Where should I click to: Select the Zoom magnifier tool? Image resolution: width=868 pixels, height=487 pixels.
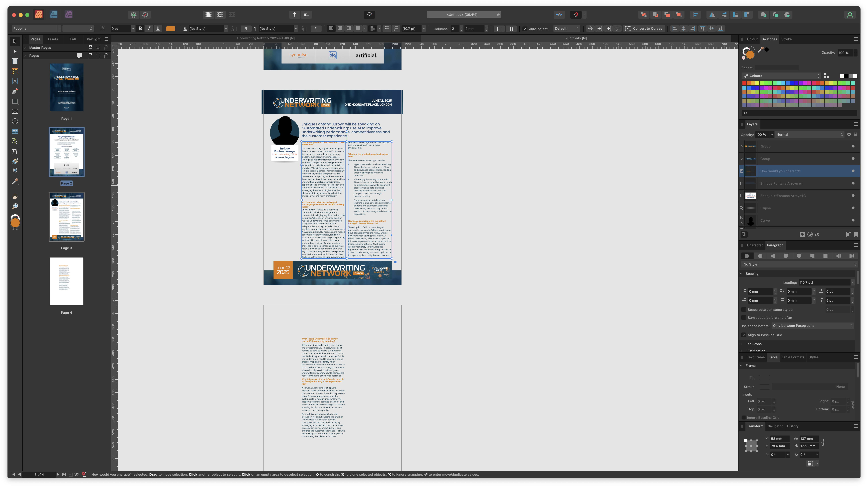pyautogui.click(x=15, y=206)
